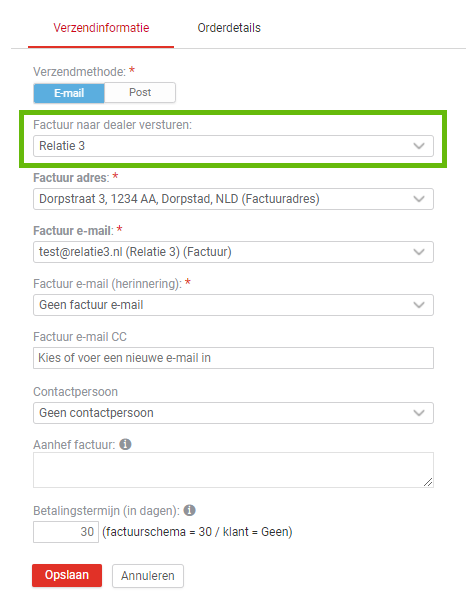Select E-mail as Verzendmethode
The width and height of the screenshot is (475, 614).
[69, 93]
